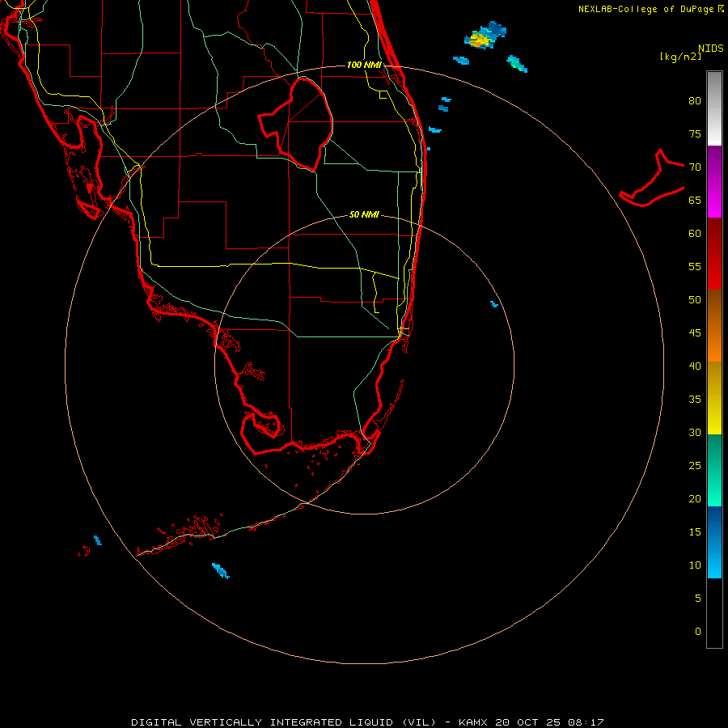Screen dimensions: 728x728
Task: Click the [kg/m2] units label
Action: [x=680, y=57]
